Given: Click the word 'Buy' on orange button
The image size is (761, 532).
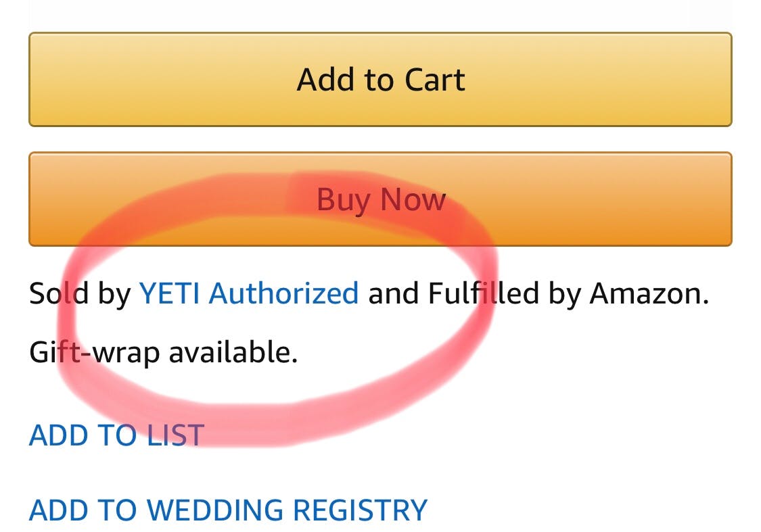Looking at the screenshot, I should point(343,200).
